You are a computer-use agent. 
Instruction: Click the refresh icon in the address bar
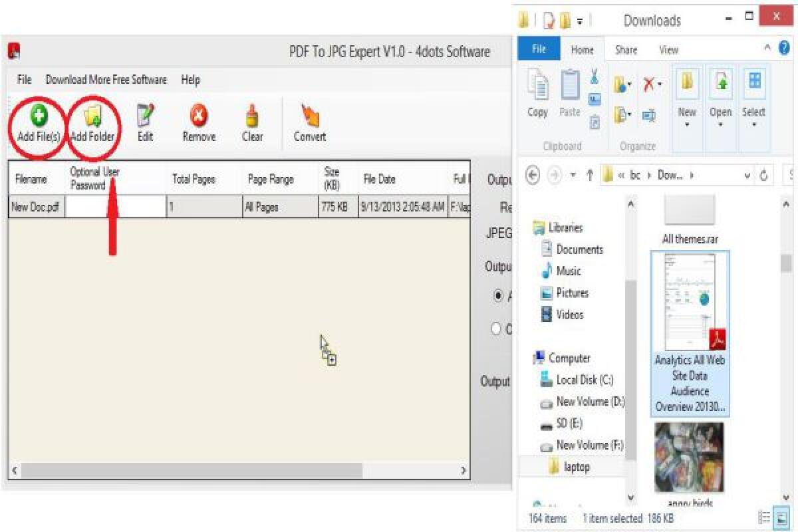point(763,176)
